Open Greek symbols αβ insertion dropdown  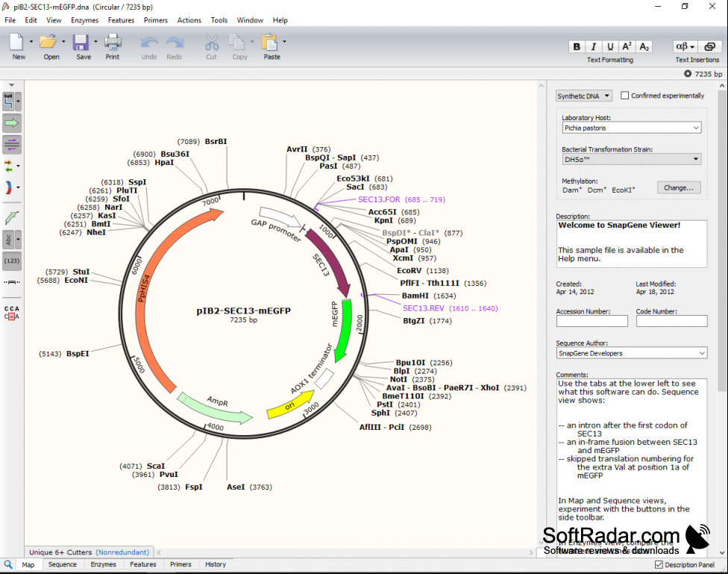685,46
